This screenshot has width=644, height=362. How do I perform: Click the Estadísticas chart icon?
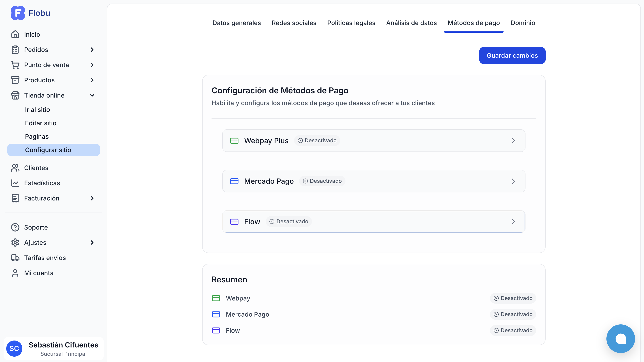[x=15, y=183]
